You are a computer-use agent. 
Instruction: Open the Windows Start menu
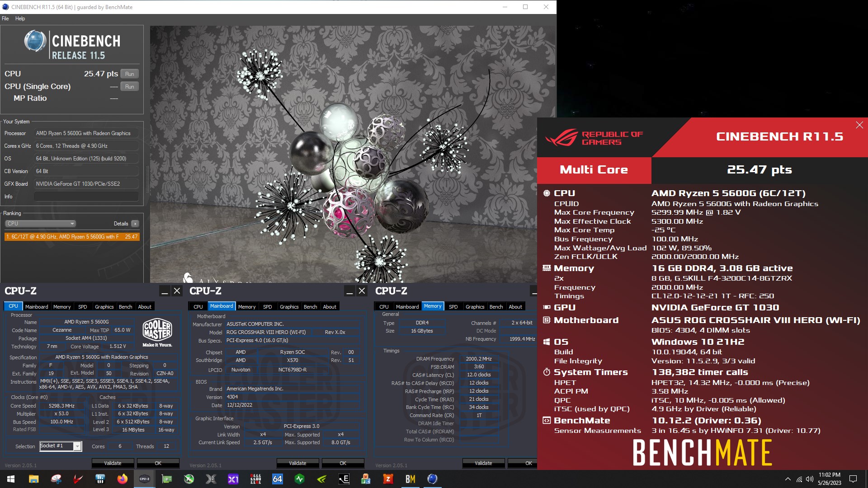11,479
